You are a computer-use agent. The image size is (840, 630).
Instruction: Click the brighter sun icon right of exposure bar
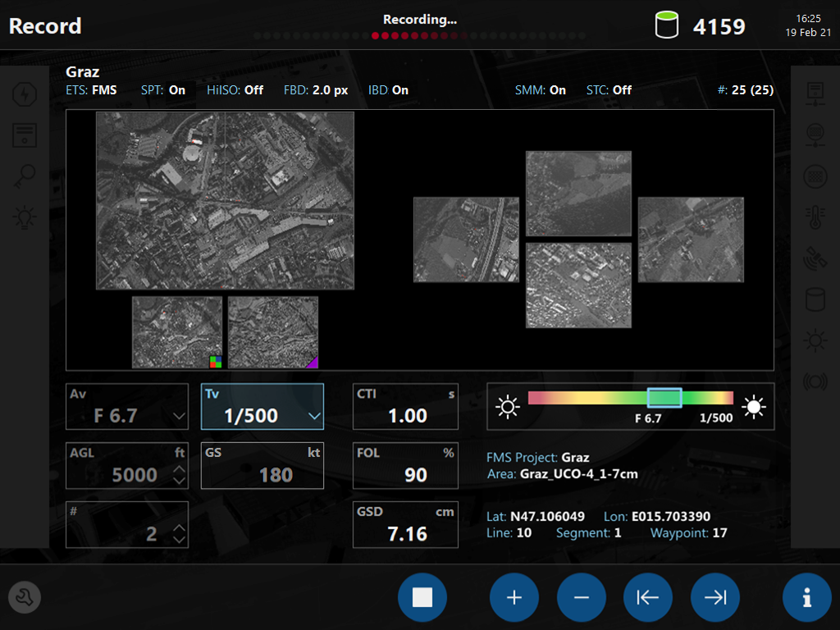[x=754, y=407]
